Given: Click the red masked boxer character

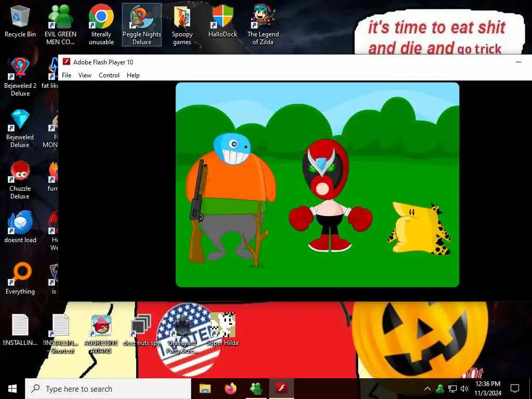Looking at the screenshot, I should coord(329,195).
